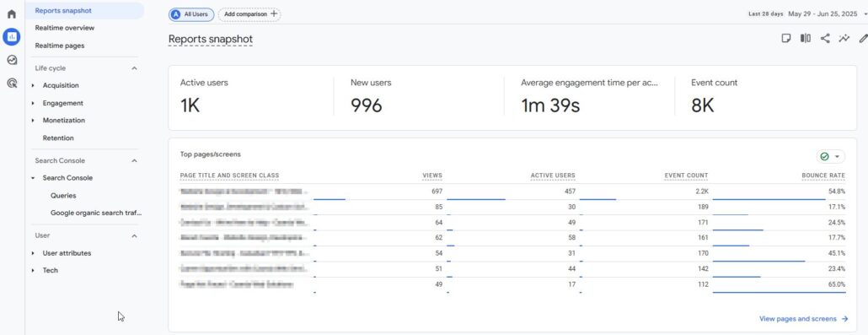Open the green checkmark data quality dropdown
Viewport: 868px width, 335px height.
[830, 156]
